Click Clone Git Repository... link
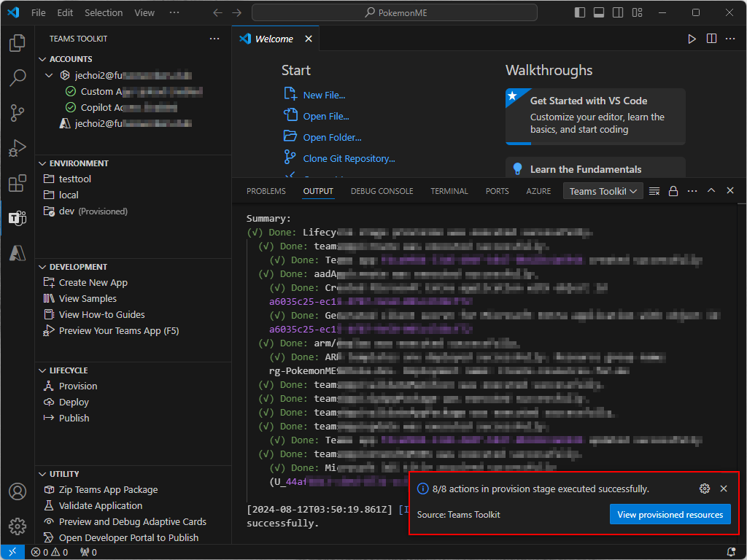Screen dimensions: 747x560 click(x=349, y=158)
